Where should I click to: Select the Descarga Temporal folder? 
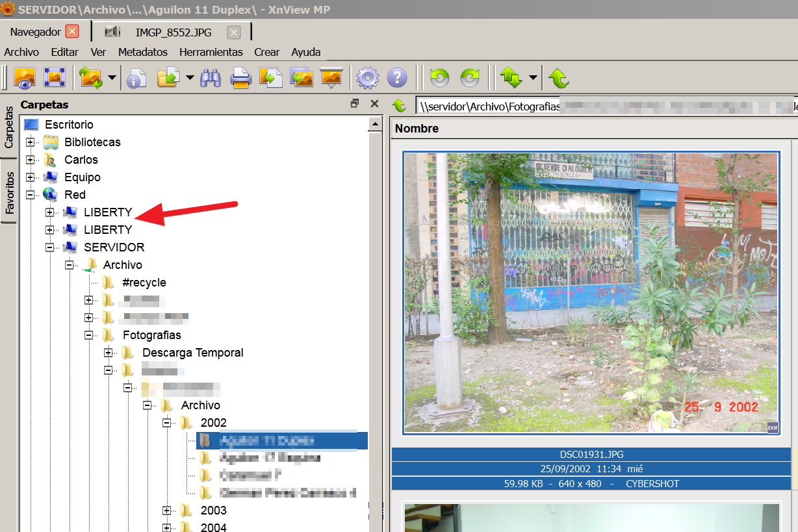tap(193, 353)
